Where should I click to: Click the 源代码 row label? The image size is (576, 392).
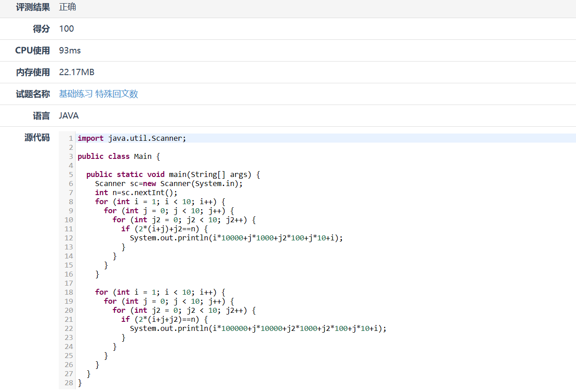pos(37,138)
